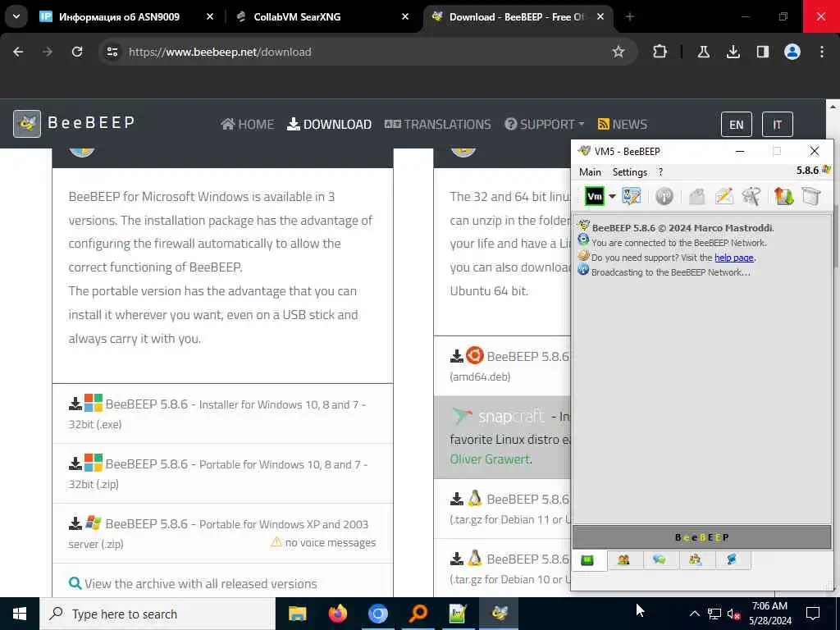Show hidden system tray icons
The image size is (840, 630).
[694, 614]
